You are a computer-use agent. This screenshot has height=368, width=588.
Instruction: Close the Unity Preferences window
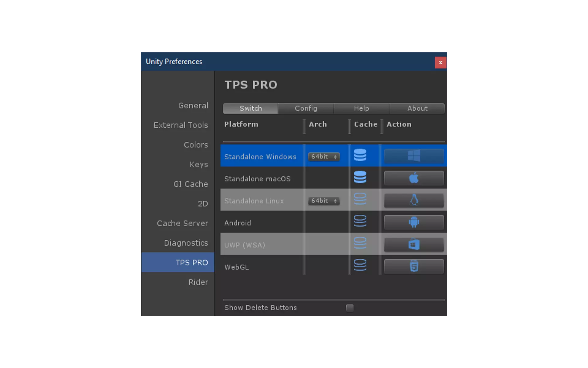click(440, 63)
